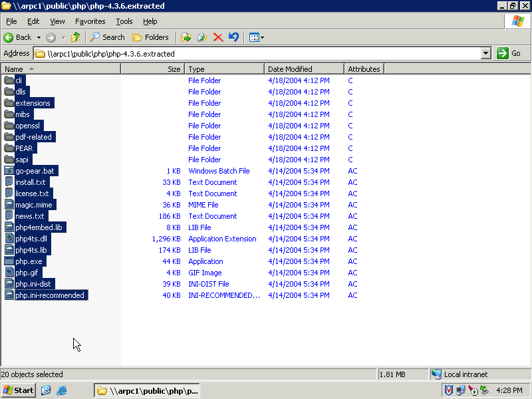Open the Views dropdown in toolbar
Image resolution: width=532 pixels, height=399 pixels.
(256, 37)
